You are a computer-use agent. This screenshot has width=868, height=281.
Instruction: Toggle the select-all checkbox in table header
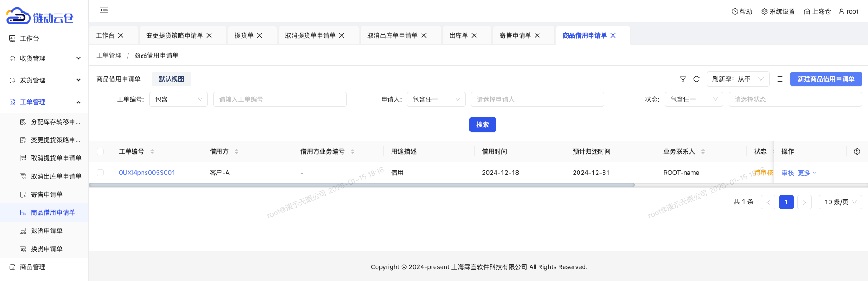tap(100, 151)
